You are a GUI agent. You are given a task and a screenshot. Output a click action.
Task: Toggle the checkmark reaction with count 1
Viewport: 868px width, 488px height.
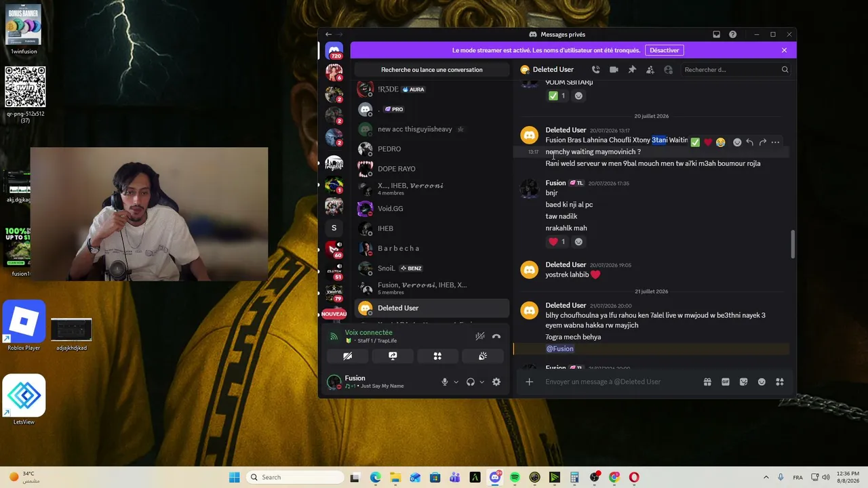click(x=557, y=96)
